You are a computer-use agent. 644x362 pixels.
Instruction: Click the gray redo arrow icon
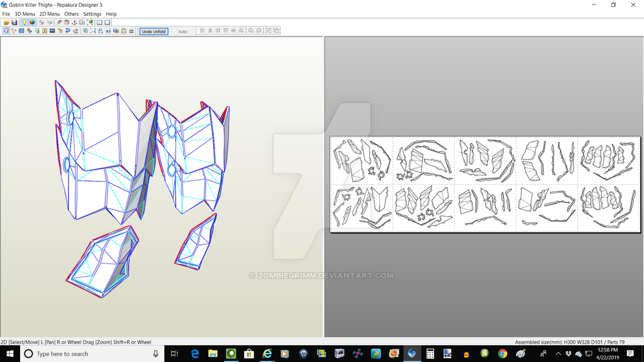75,30
